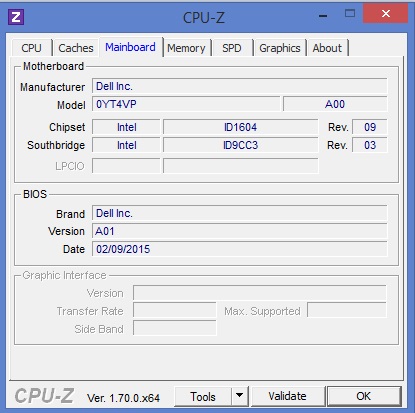Go to the SPD tab
This screenshot has height=413, width=415.
[232, 48]
